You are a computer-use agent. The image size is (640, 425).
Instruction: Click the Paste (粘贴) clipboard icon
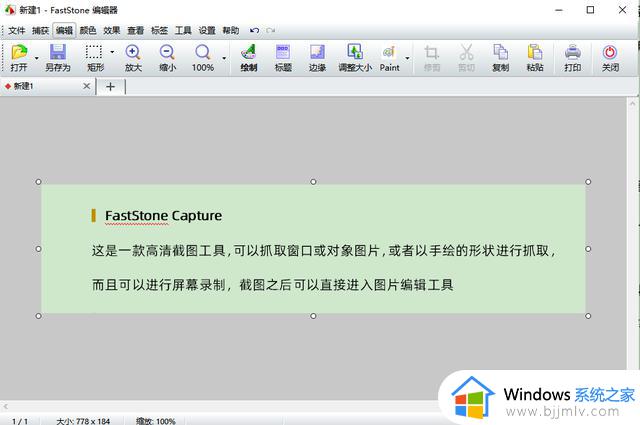[535, 52]
